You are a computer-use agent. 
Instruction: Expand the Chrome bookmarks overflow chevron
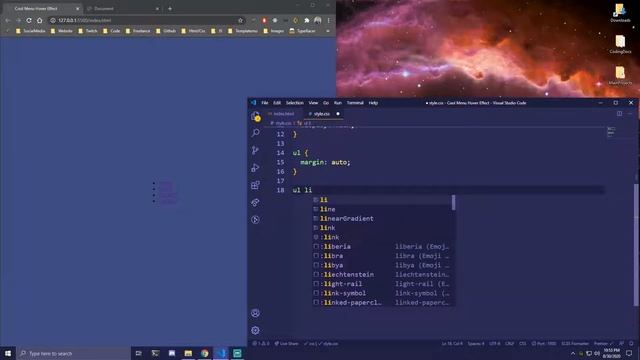[328, 31]
